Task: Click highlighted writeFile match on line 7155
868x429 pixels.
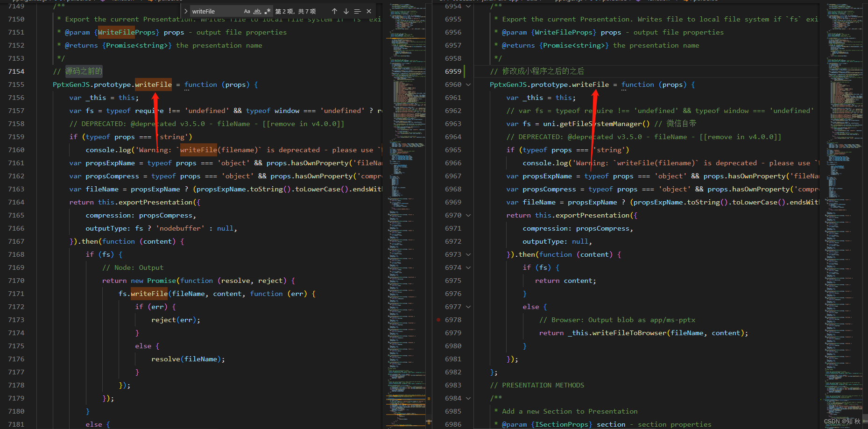Action: pos(153,84)
